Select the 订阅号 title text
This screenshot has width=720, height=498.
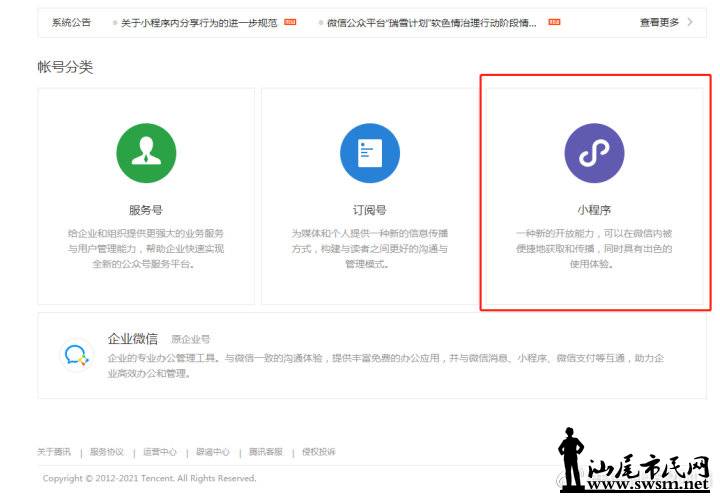(x=370, y=210)
